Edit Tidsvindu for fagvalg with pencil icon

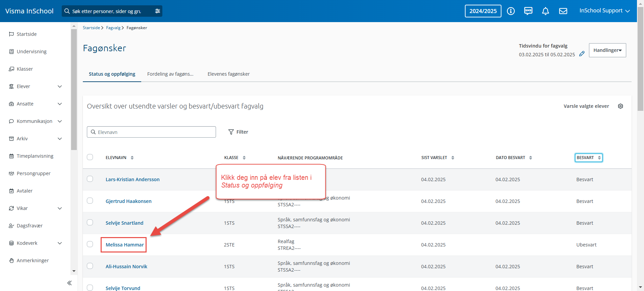click(582, 54)
